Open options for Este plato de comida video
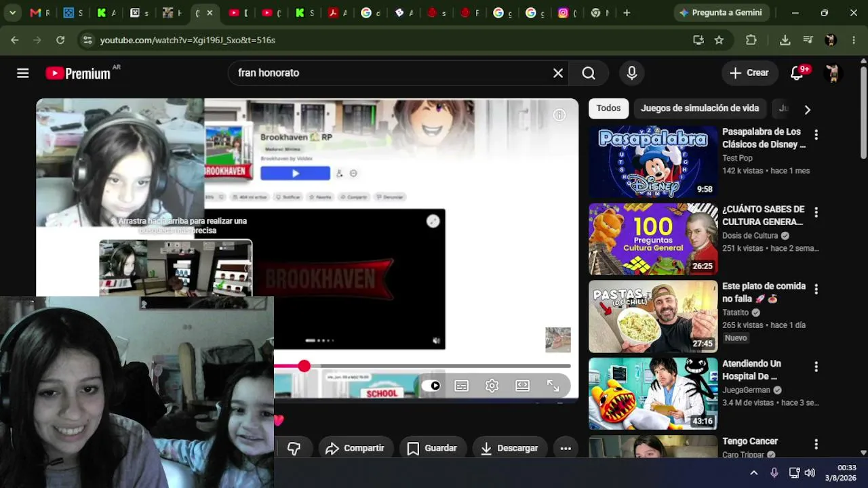 [816, 289]
